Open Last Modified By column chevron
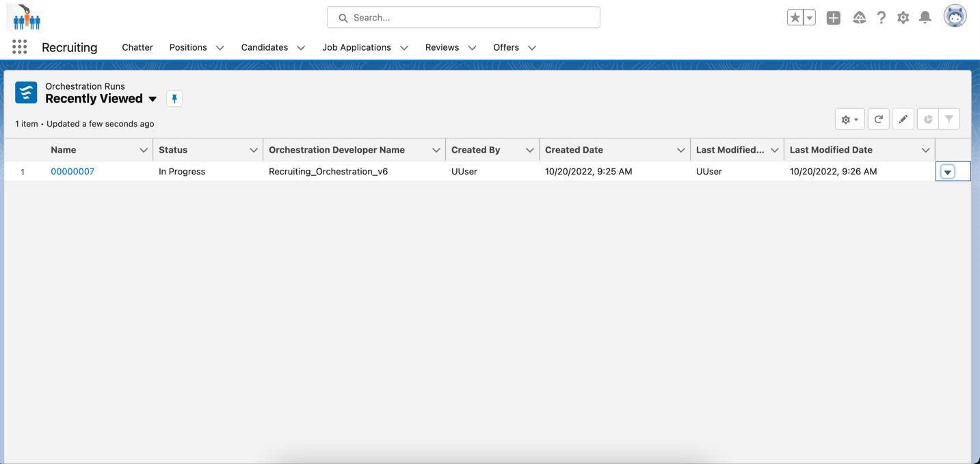The height and width of the screenshot is (464, 980). click(x=775, y=150)
